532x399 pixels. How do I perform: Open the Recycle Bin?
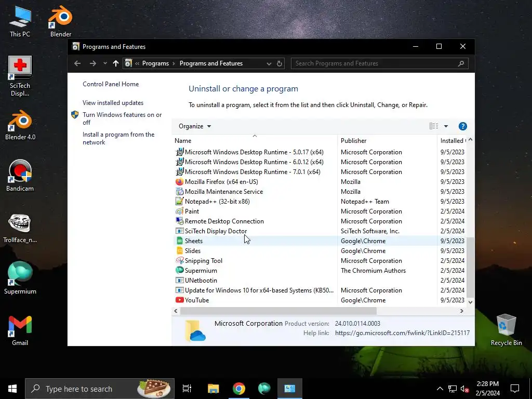(x=506, y=330)
